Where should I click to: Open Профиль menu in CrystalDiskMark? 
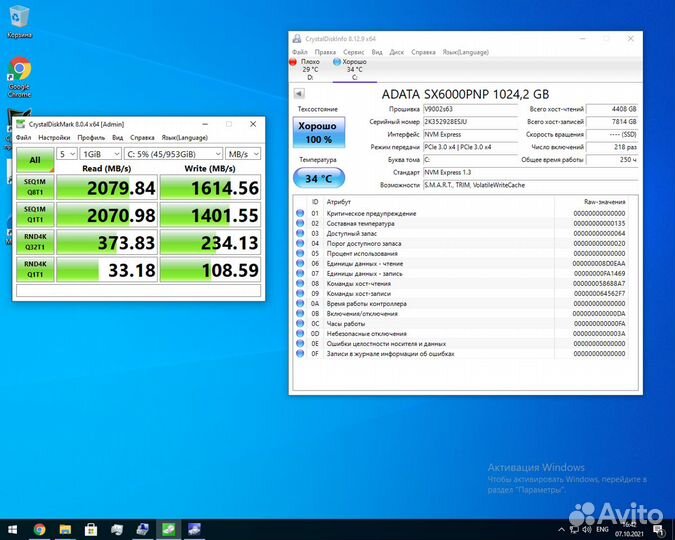click(x=91, y=137)
